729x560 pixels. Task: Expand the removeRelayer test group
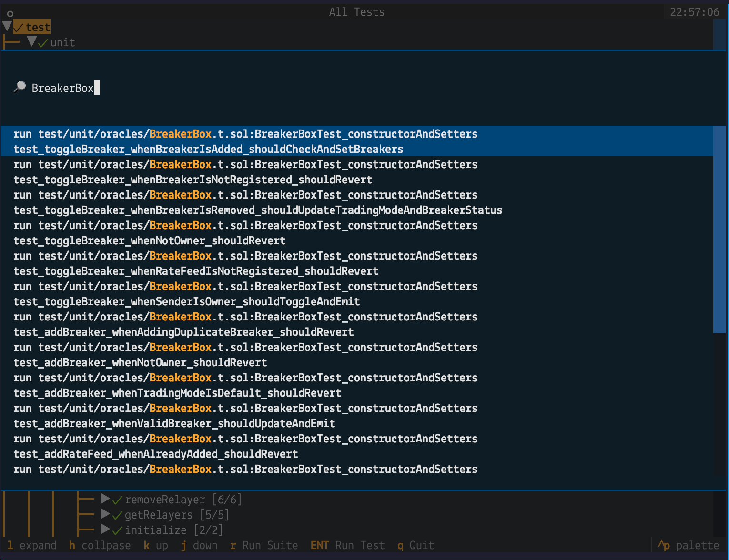105,499
